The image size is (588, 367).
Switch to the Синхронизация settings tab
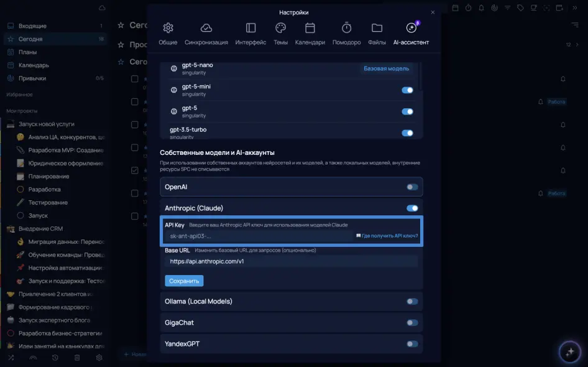coord(206,34)
